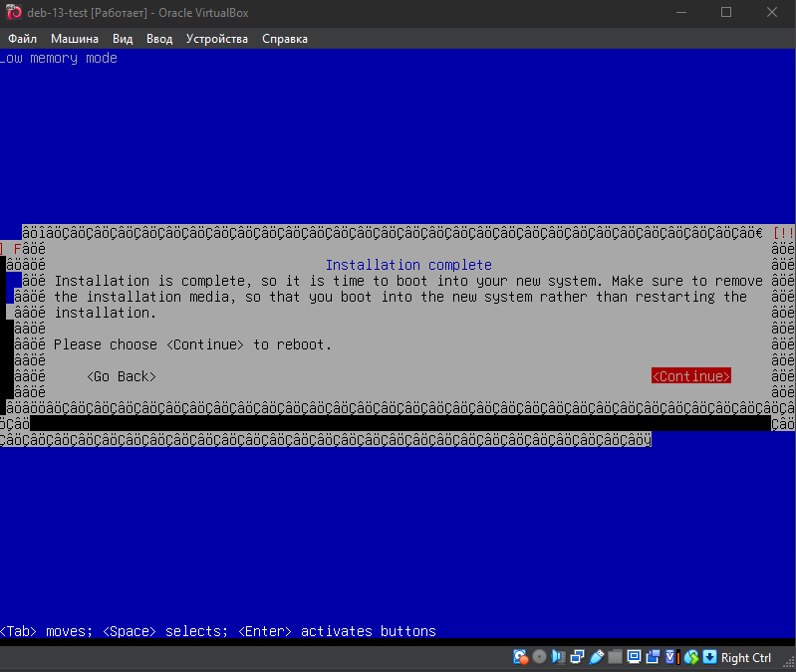Click the hard disk activity indicator icon

[520, 657]
